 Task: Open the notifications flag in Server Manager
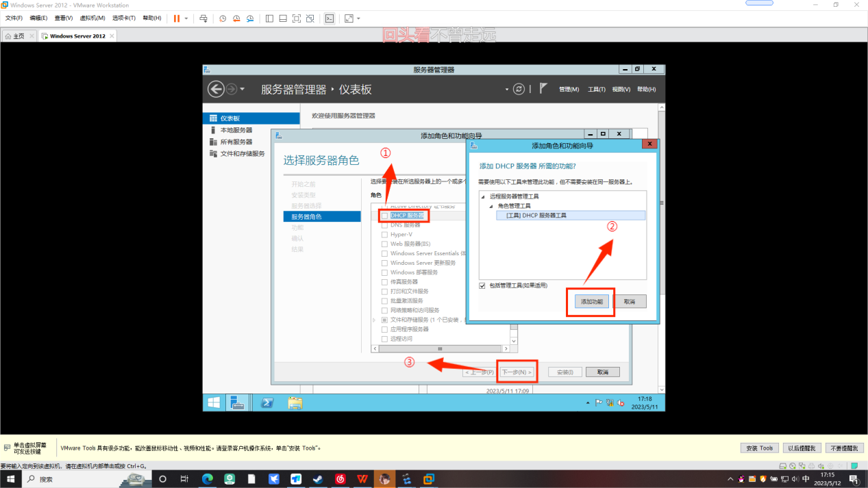pyautogui.click(x=543, y=88)
